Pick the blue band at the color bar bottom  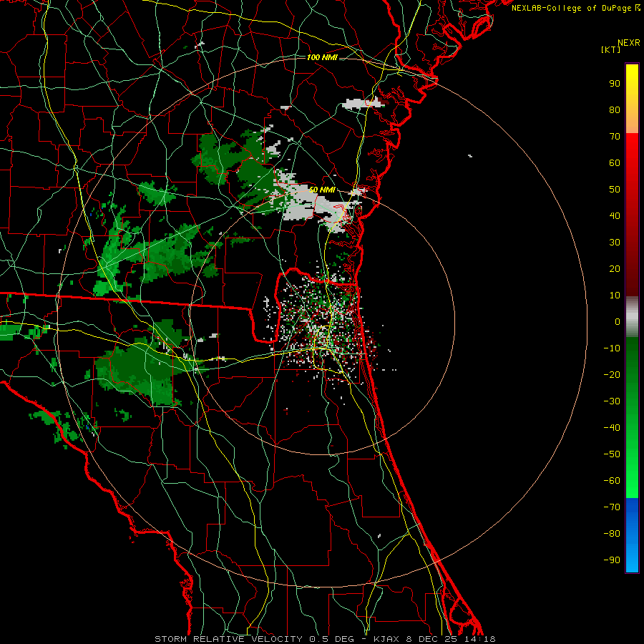pos(632,535)
